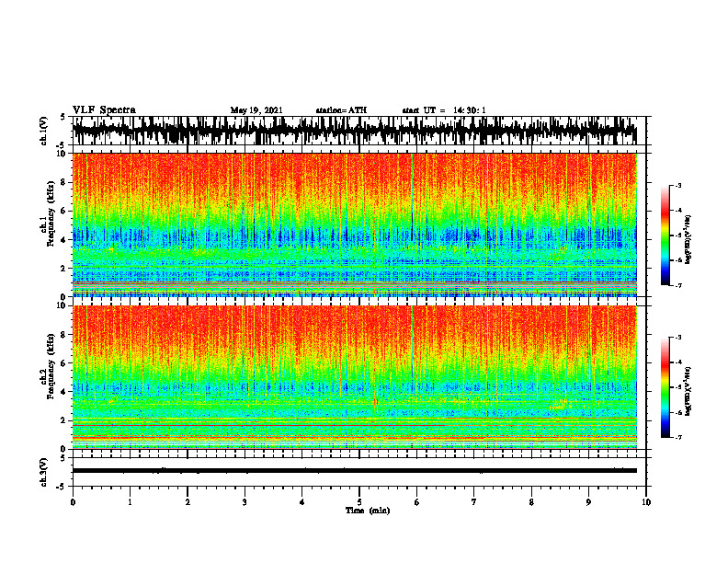
Task: Click the ch.2 frequency axis "8" tick label
Action: point(64,335)
